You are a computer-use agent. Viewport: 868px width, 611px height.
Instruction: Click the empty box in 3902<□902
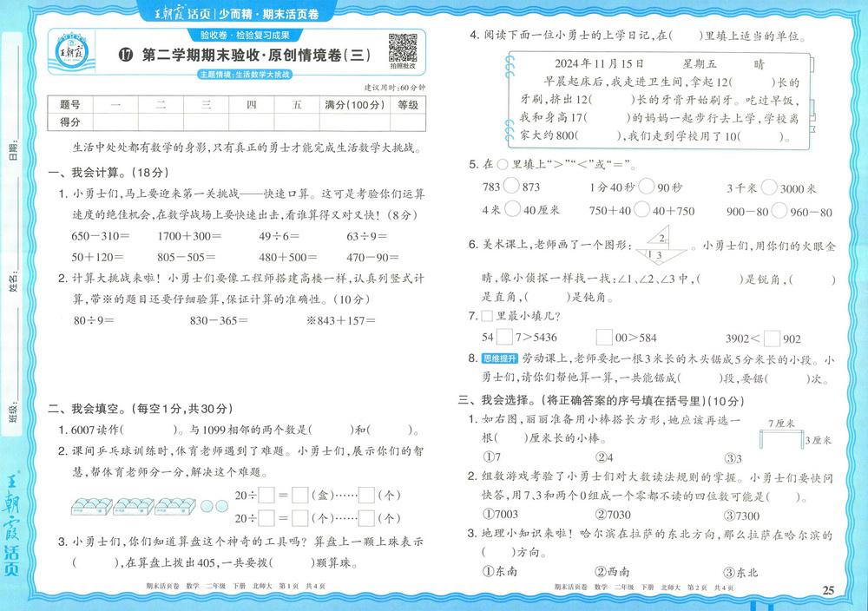pos(772,338)
